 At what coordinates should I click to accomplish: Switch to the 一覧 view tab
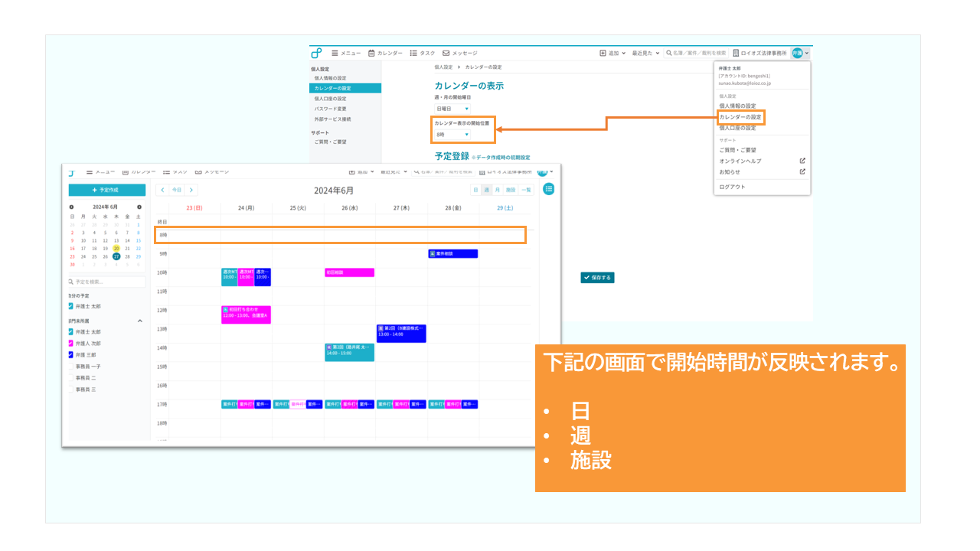pyautogui.click(x=526, y=190)
